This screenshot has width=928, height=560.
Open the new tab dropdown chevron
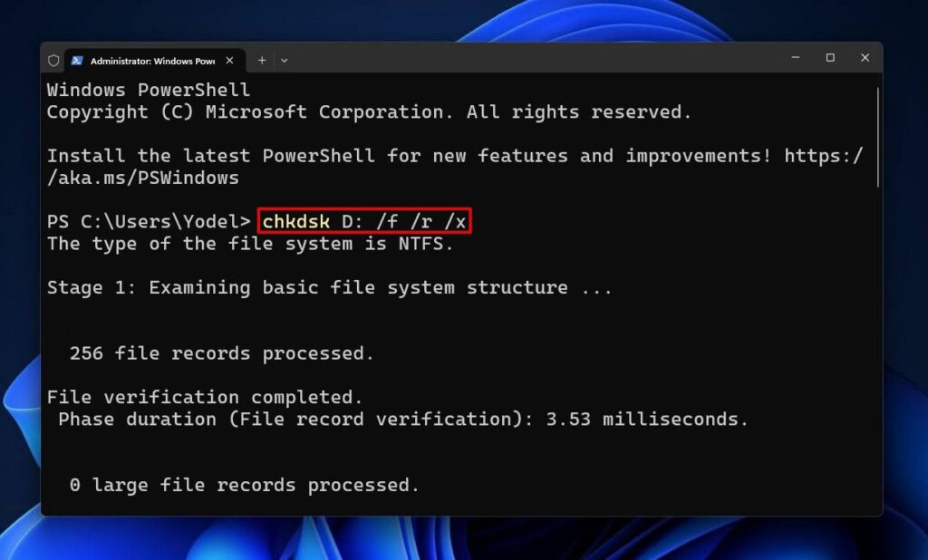click(x=284, y=59)
